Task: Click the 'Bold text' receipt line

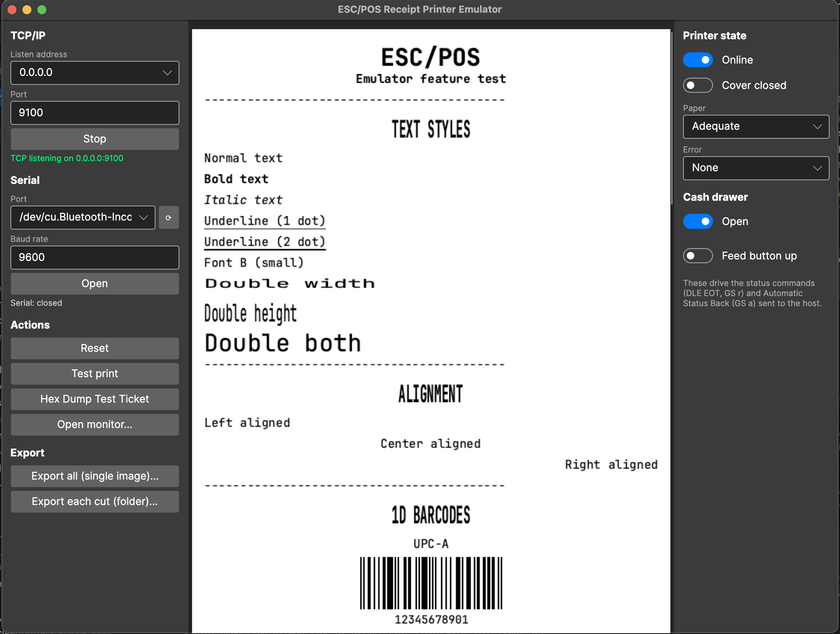Action: pos(236,179)
